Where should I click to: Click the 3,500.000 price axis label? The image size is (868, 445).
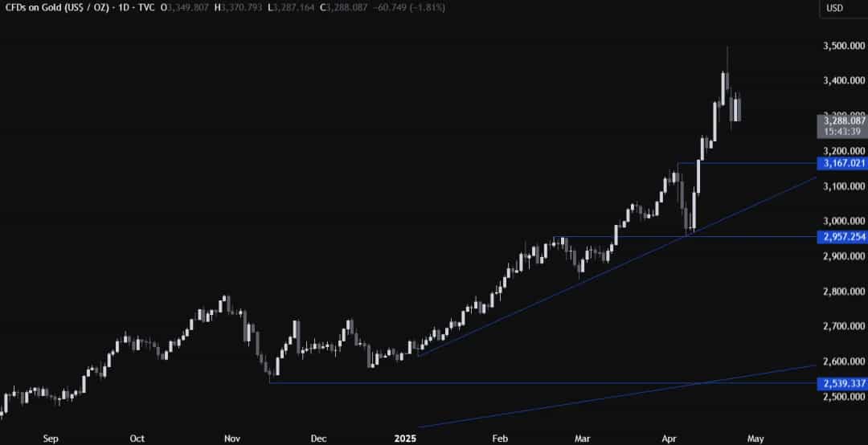pos(842,46)
